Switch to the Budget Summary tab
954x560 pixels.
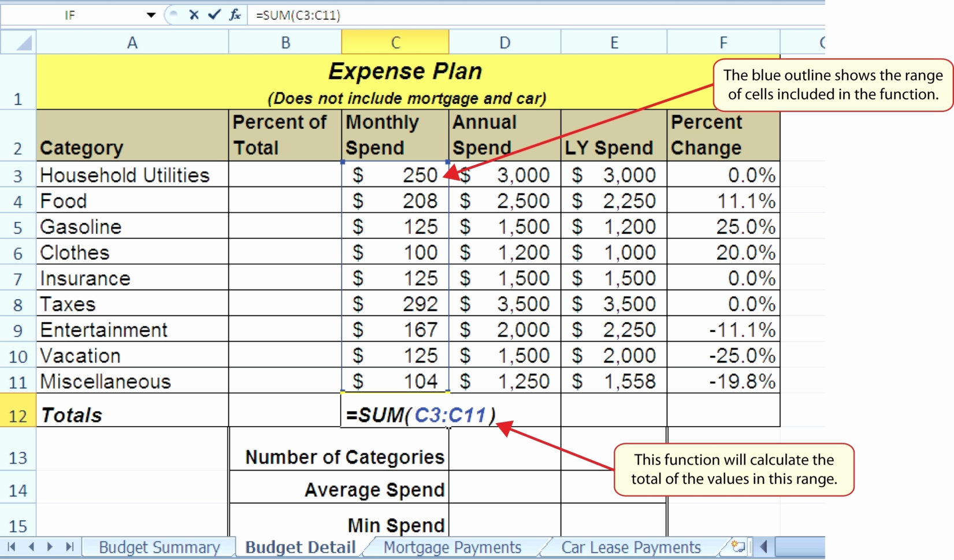coord(159,547)
